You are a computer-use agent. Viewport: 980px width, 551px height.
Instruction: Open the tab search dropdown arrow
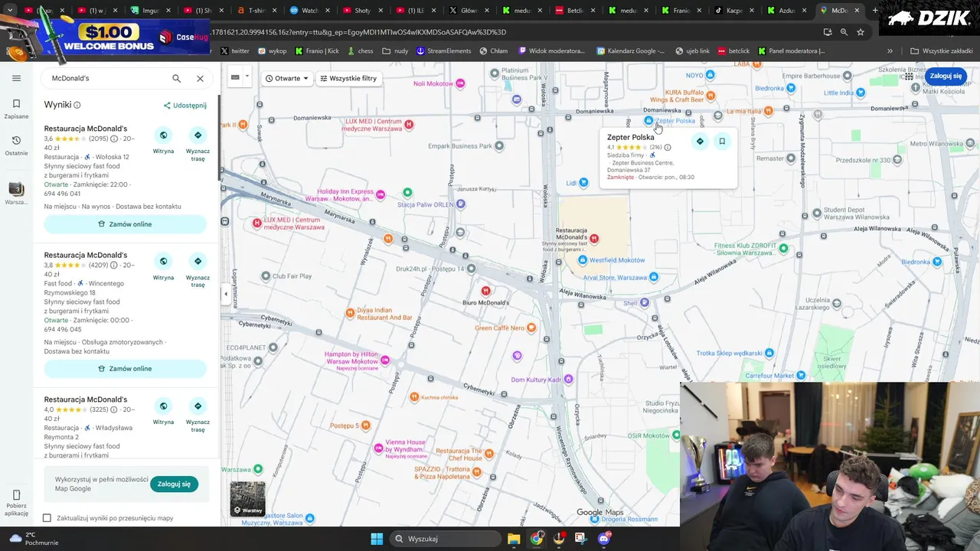(10, 11)
